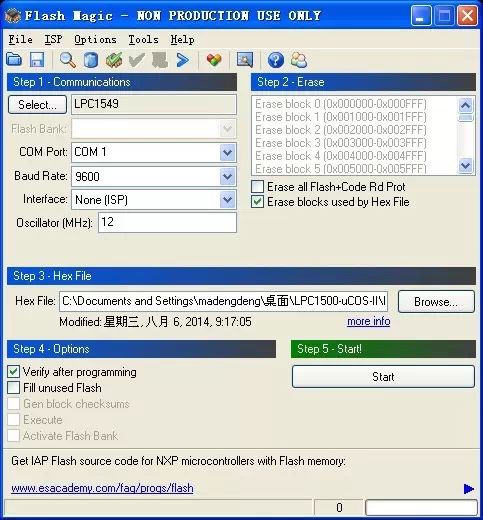Click the Open file toolbar icon
Image resolution: width=483 pixels, height=520 pixels.
point(14,60)
